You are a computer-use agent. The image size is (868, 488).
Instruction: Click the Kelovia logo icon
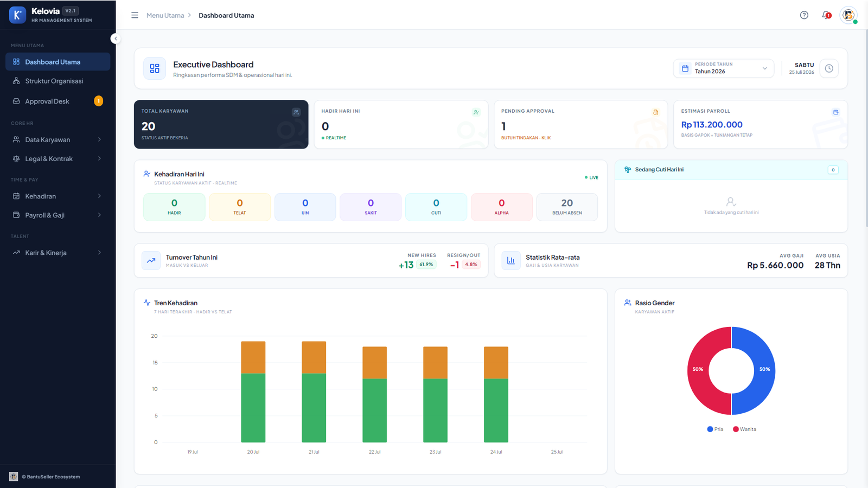point(17,15)
